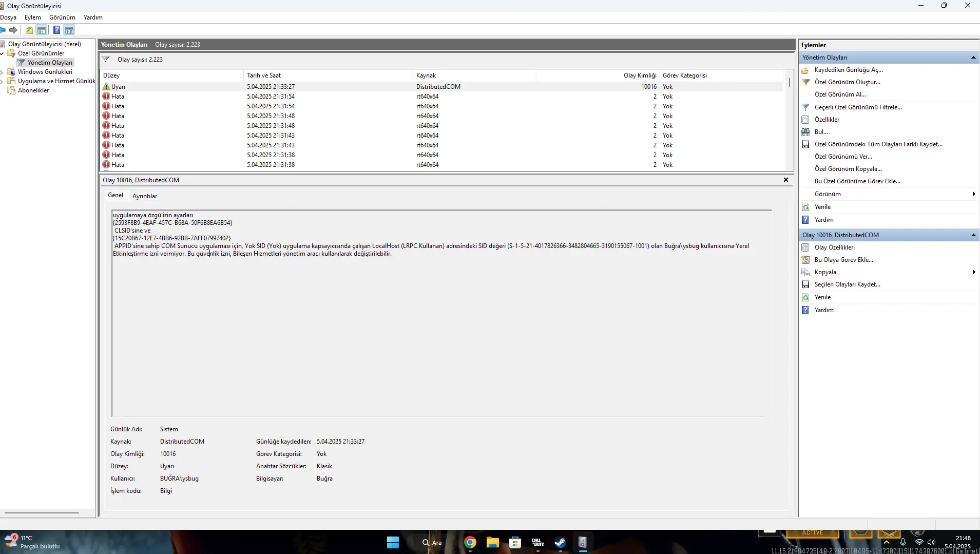
Task: Click the event list vertical scrollbar thumb
Action: click(790, 82)
